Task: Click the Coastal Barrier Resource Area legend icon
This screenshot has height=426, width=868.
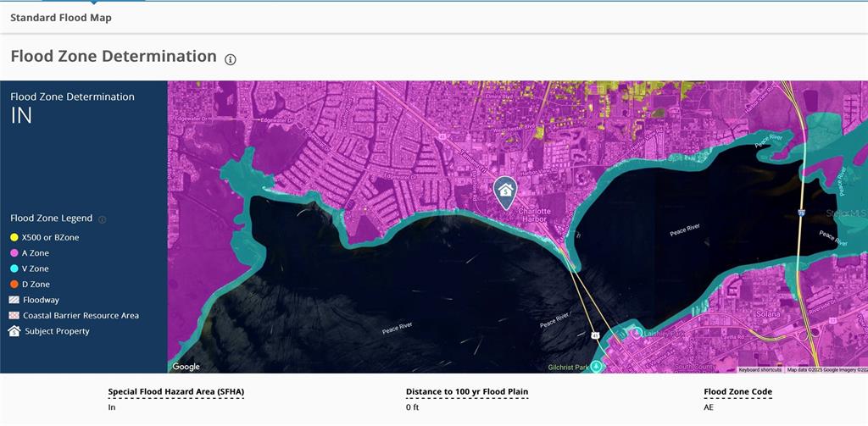Action: [x=14, y=316]
